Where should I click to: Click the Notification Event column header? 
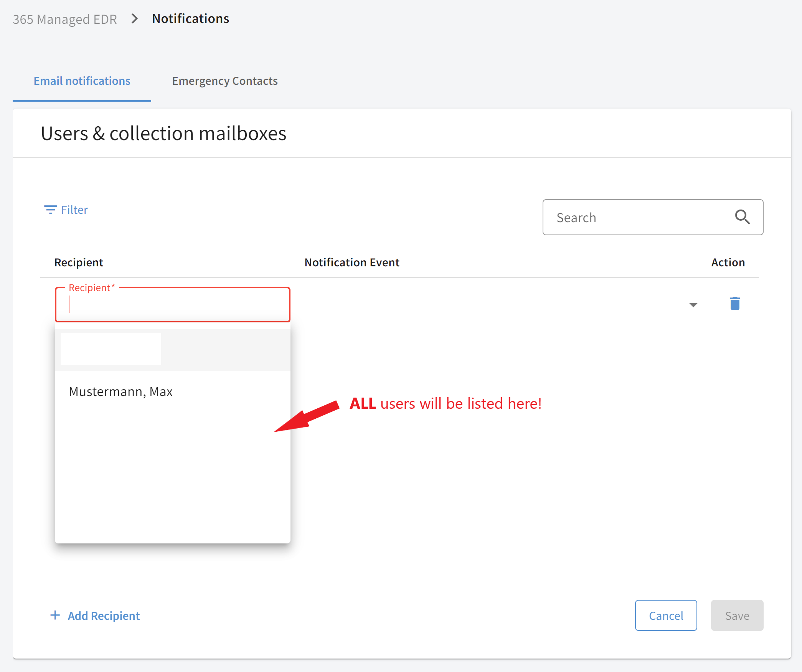coord(351,263)
